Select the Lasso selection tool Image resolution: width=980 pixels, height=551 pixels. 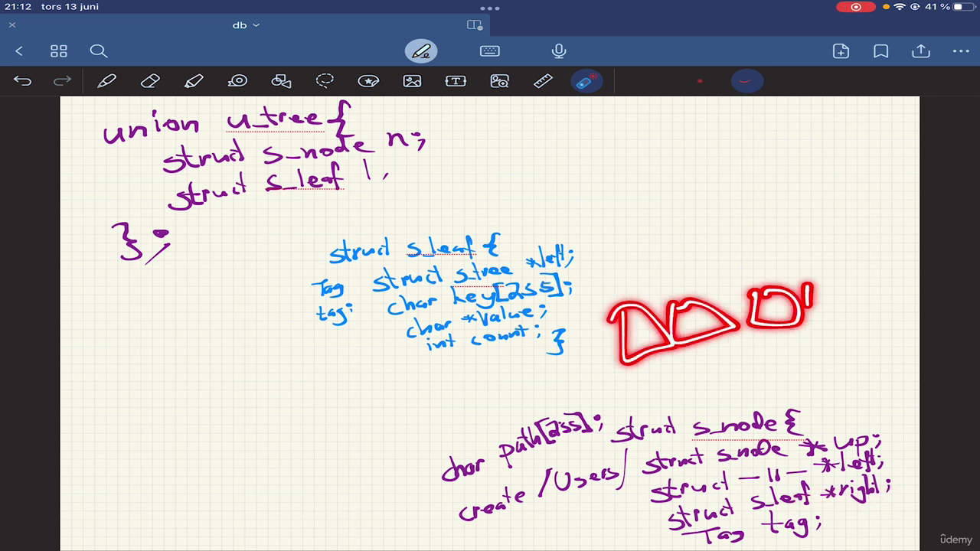click(x=325, y=81)
